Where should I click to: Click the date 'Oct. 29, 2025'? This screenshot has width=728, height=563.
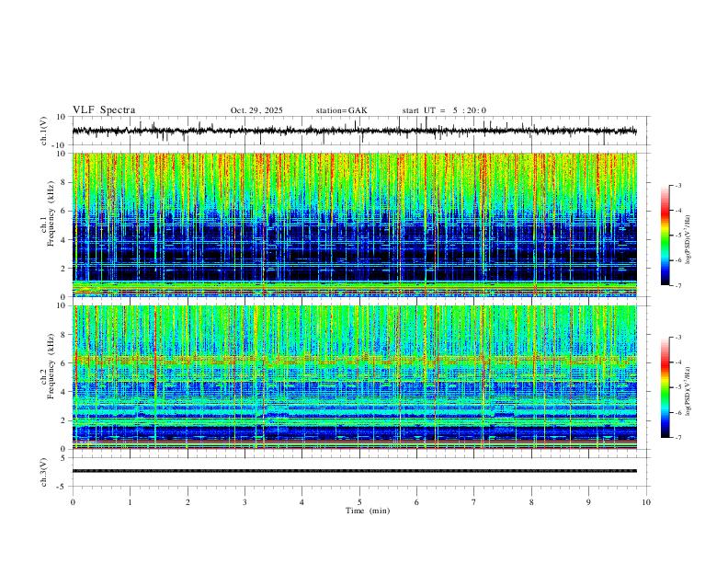point(256,110)
